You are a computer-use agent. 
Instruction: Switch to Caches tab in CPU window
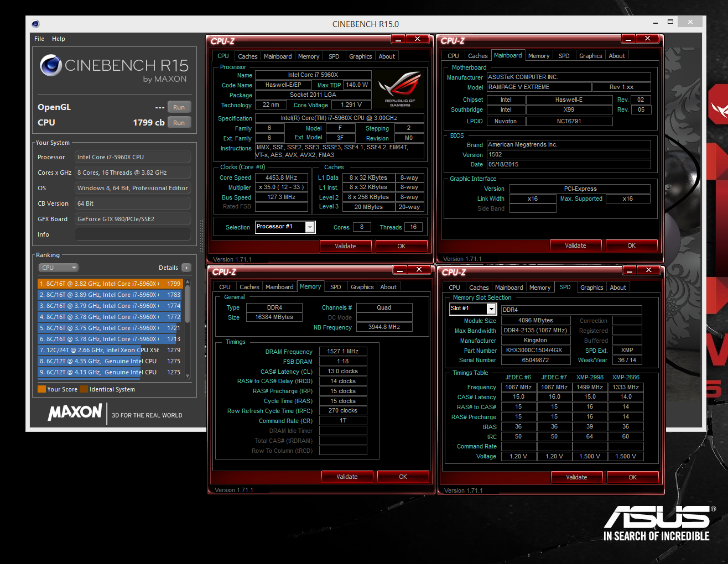247,56
